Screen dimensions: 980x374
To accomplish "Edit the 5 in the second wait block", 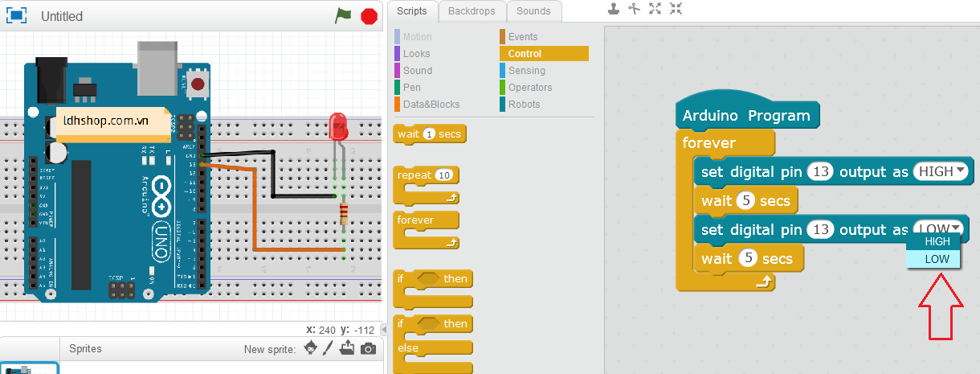I will click(x=747, y=258).
